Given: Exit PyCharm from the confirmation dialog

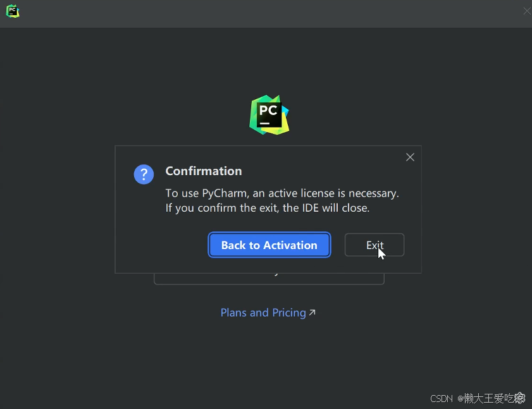Looking at the screenshot, I should [374, 245].
